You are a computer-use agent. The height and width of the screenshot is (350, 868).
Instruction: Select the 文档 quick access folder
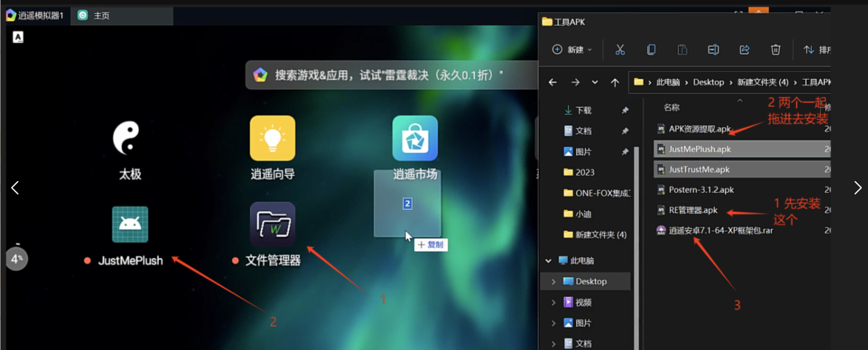click(577, 131)
